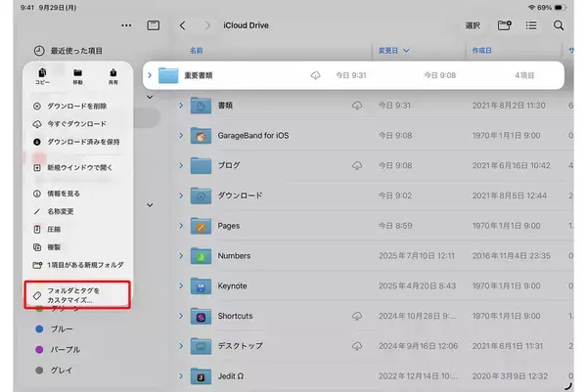
Task: Open the three-dot more options menu
Action: coord(126,25)
